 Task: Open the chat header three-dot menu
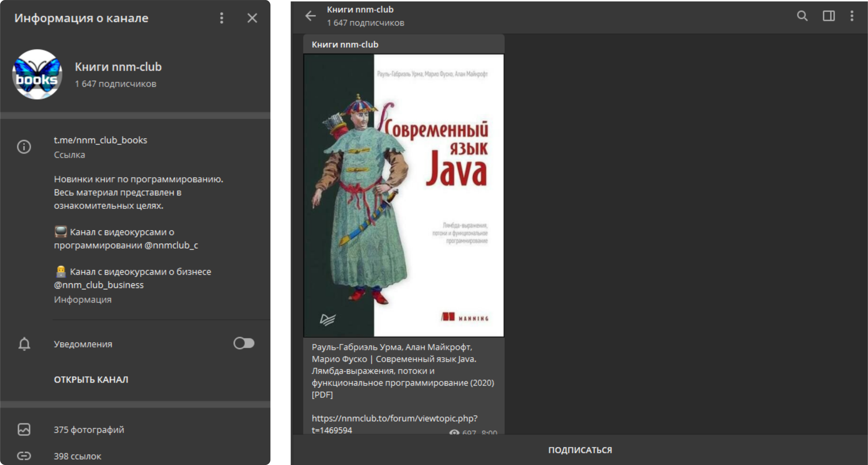click(852, 16)
